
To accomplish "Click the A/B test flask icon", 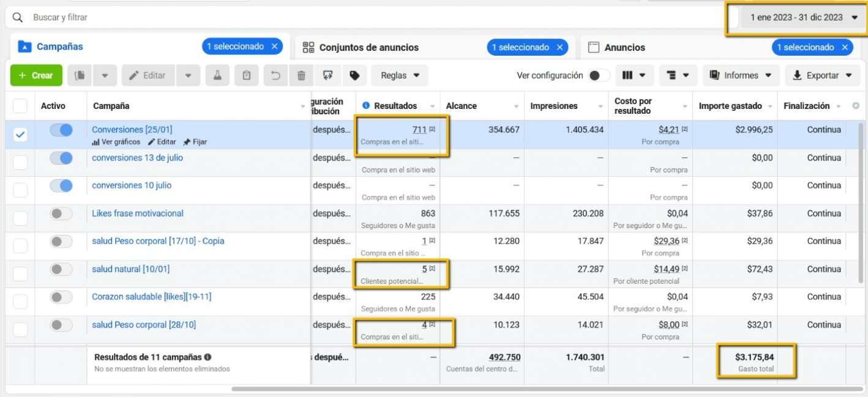I will (217, 75).
